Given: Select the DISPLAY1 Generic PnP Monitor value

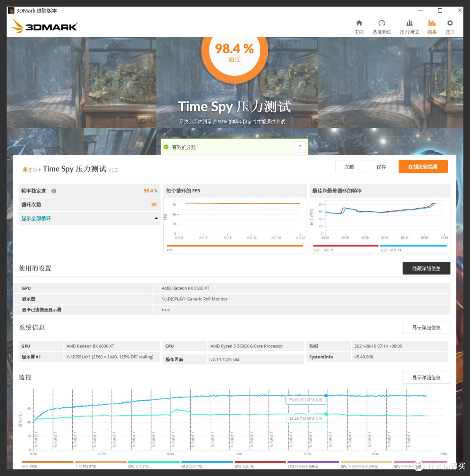Looking at the screenshot, I should pos(195,299).
